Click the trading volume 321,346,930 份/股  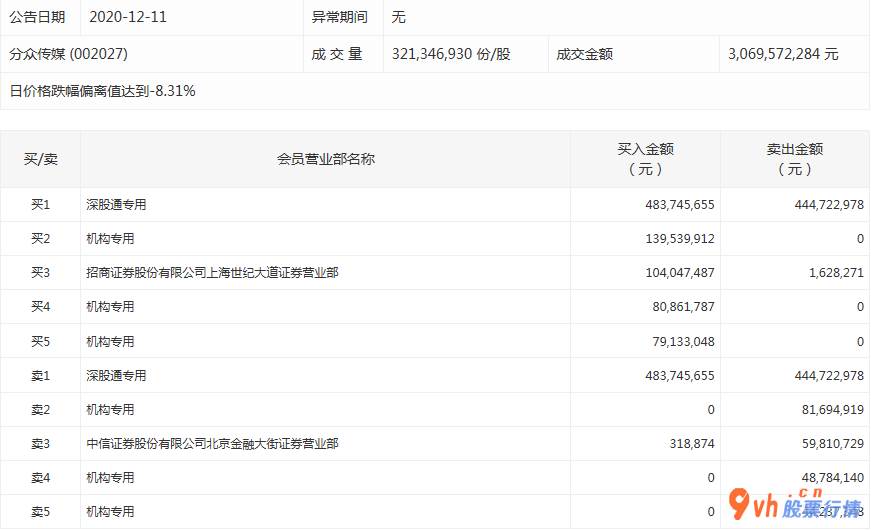451,54
